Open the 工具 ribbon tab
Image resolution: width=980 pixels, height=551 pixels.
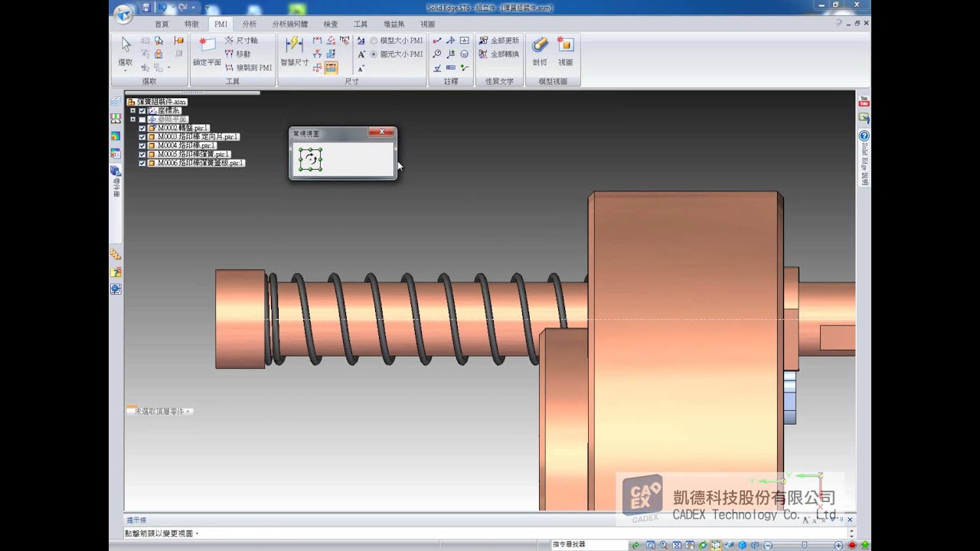click(361, 24)
